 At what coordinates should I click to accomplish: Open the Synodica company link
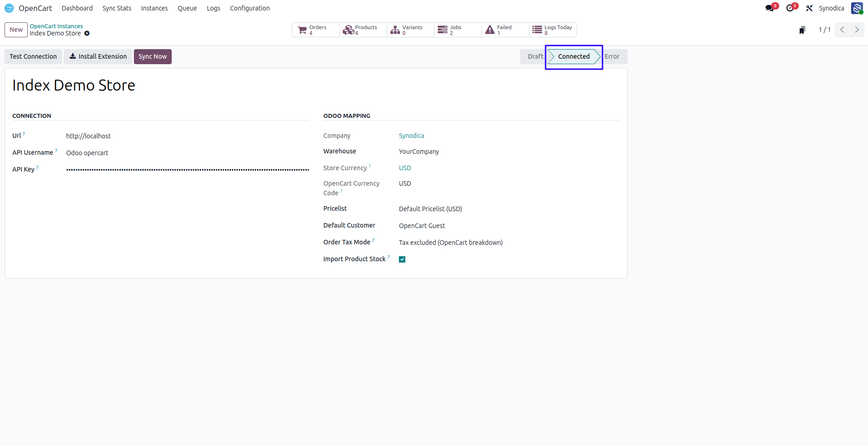pyautogui.click(x=411, y=136)
